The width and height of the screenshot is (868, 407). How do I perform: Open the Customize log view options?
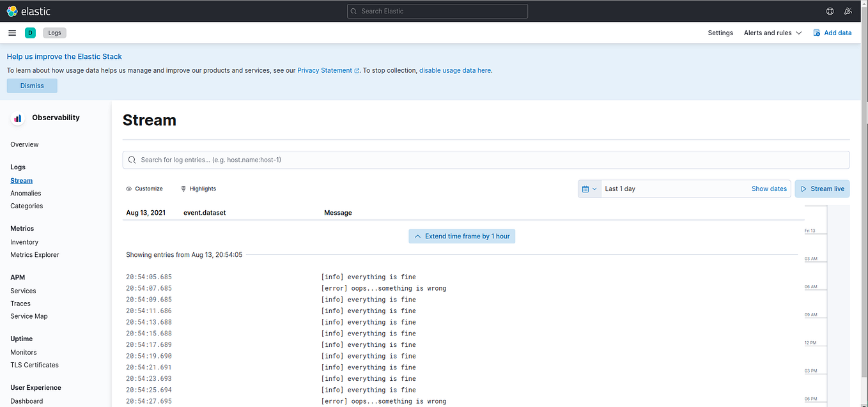[x=144, y=188]
